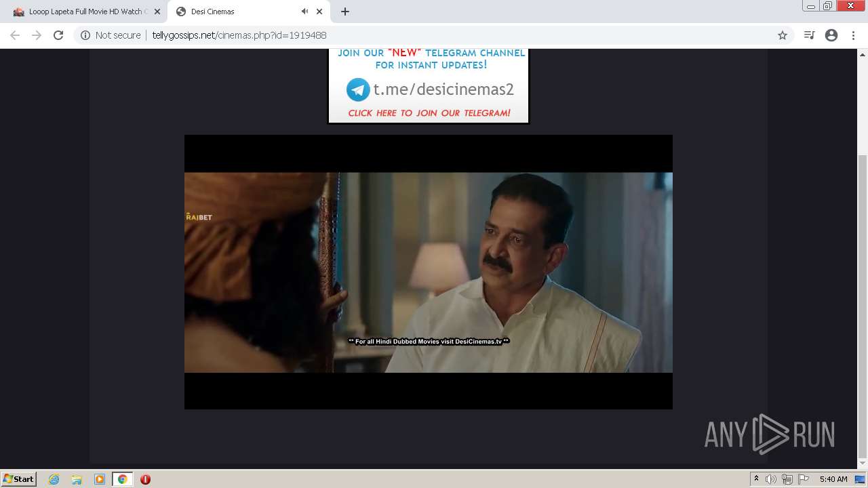Open the media controls button in the toolbar
This screenshot has width=868, height=488.
coord(809,35)
